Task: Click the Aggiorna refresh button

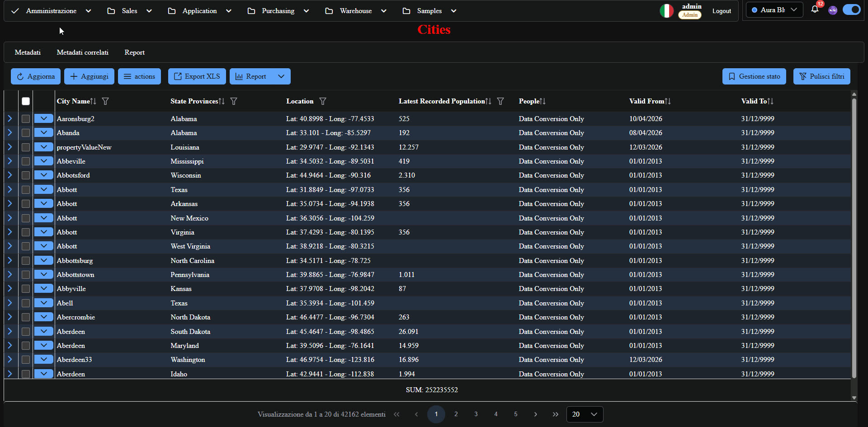Action: click(x=36, y=76)
